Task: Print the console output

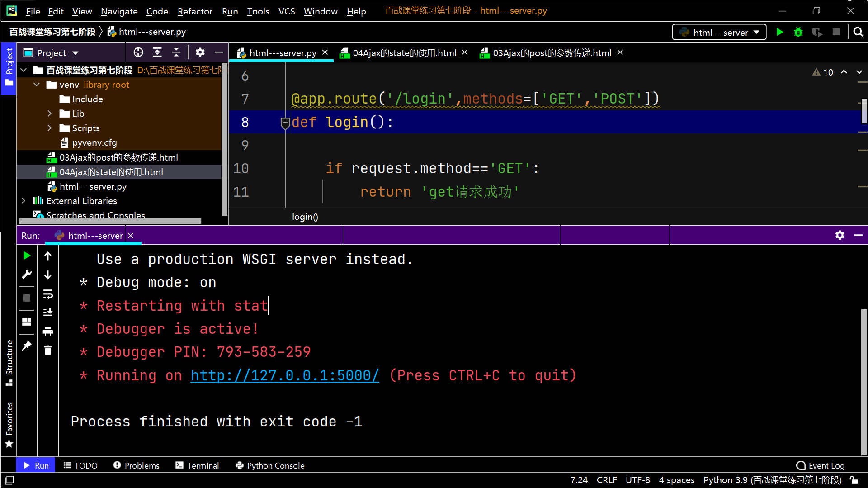Action: point(48,332)
